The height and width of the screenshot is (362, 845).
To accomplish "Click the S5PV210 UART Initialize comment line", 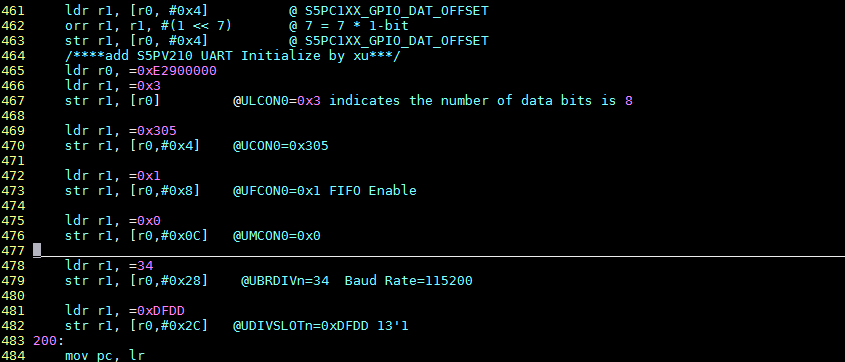I will click(x=233, y=56).
